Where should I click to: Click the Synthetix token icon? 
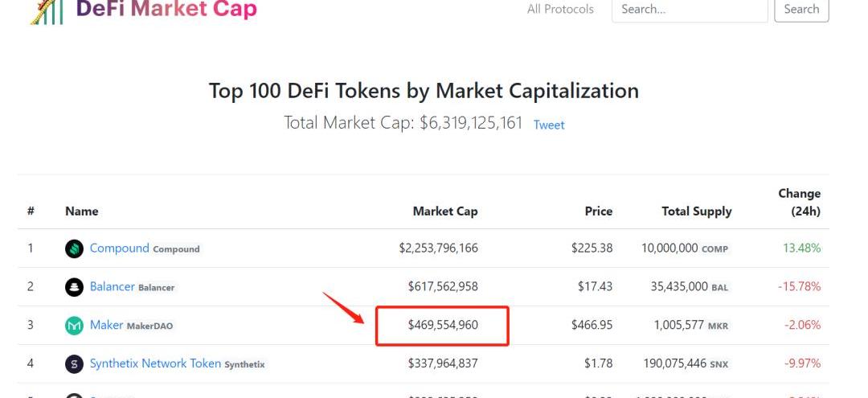pyautogui.click(x=74, y=364)
